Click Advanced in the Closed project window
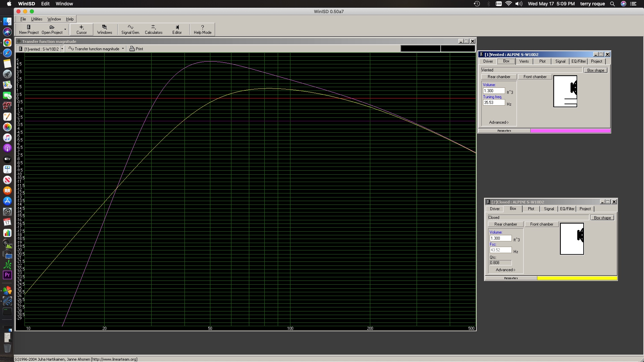The width and height of the screenshot is (644, 362). click(505, 270)
